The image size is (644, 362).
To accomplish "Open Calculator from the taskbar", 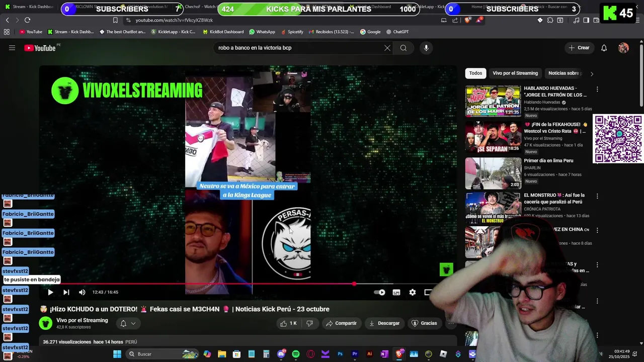I will pos(266,354).
